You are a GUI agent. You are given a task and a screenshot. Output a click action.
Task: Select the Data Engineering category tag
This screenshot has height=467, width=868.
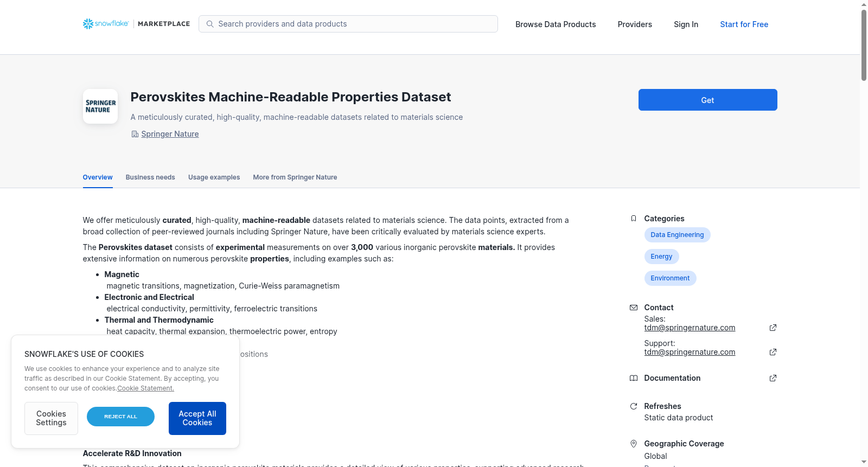677,235
